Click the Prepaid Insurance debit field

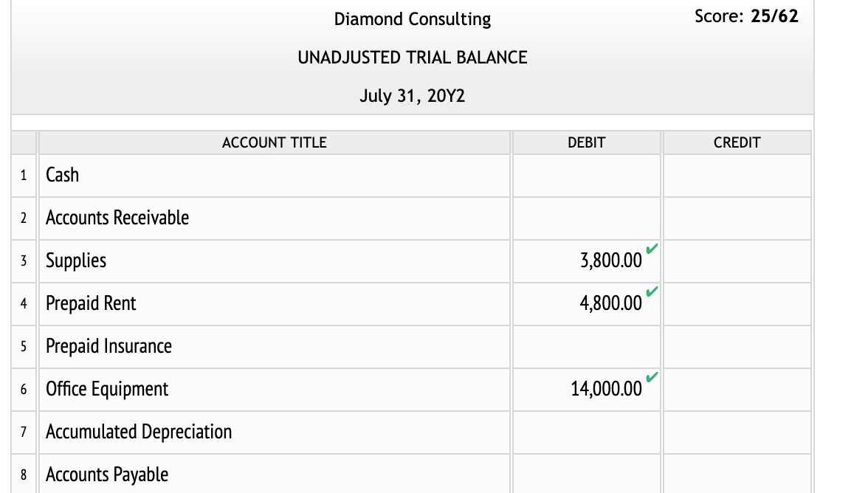585,346
